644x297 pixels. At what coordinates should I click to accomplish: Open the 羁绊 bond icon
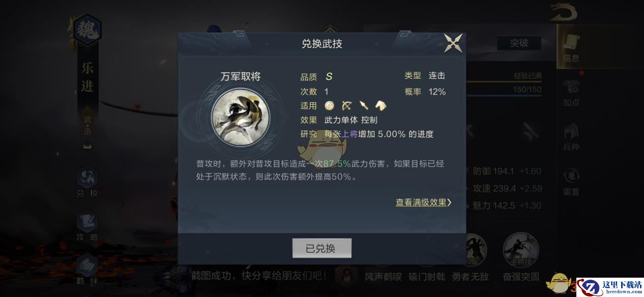[87, 271]
